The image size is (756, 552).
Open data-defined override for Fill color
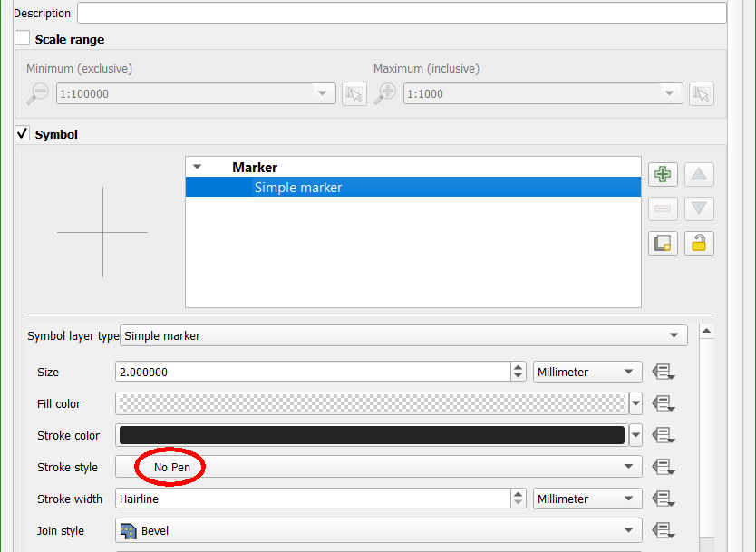click(x=663, y=404)
